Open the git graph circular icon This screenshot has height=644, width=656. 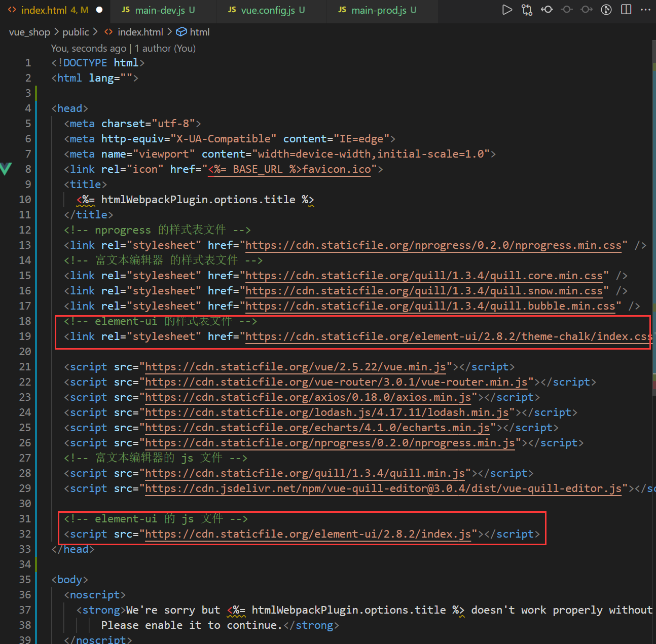606,10
